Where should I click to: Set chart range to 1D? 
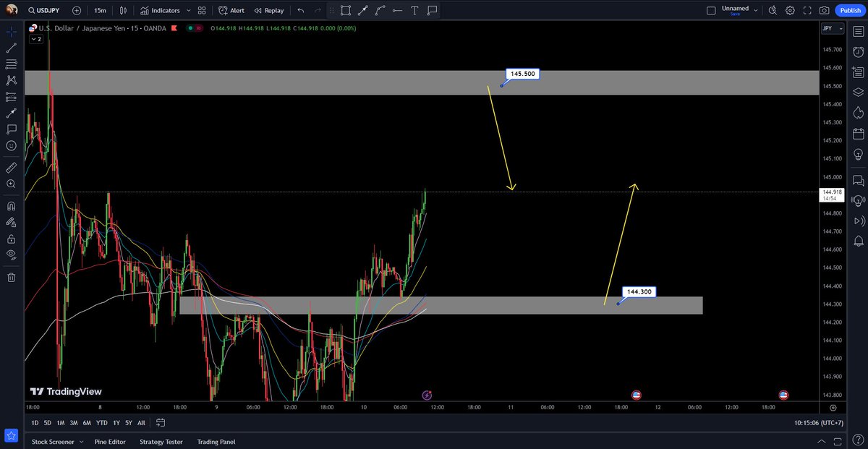[x=35, y=423]
